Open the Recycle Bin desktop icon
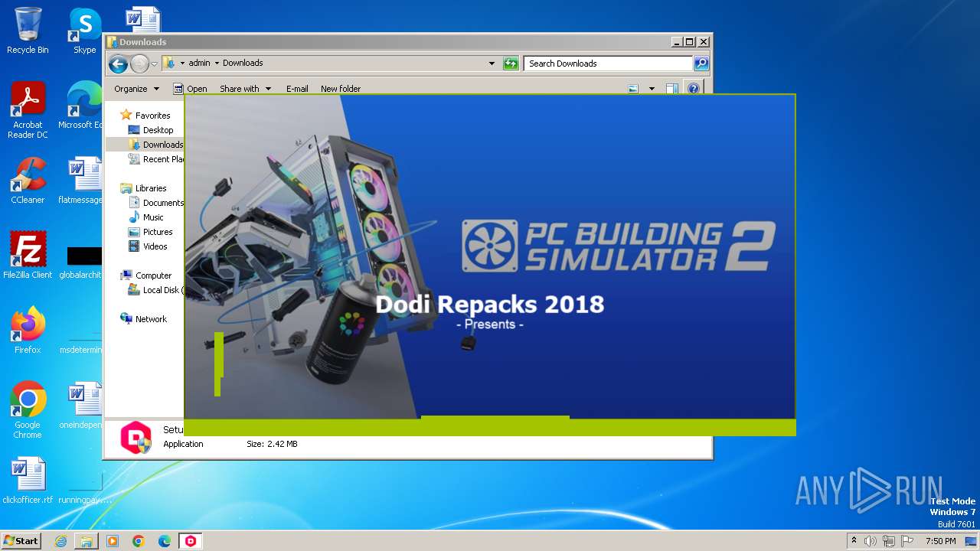Image resolution: width=980 pixels, height=551 pixels. click(28, 31)
